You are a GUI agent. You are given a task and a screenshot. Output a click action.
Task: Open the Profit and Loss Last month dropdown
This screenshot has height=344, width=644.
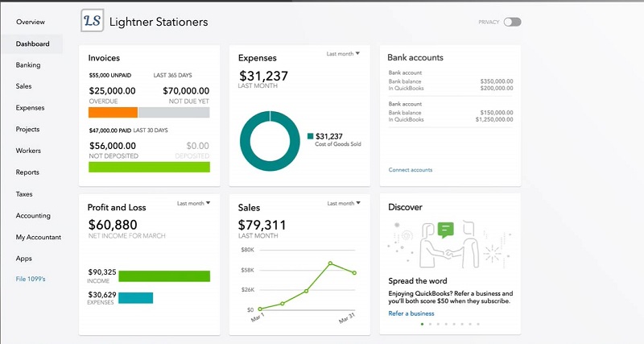tap(193, 203)
